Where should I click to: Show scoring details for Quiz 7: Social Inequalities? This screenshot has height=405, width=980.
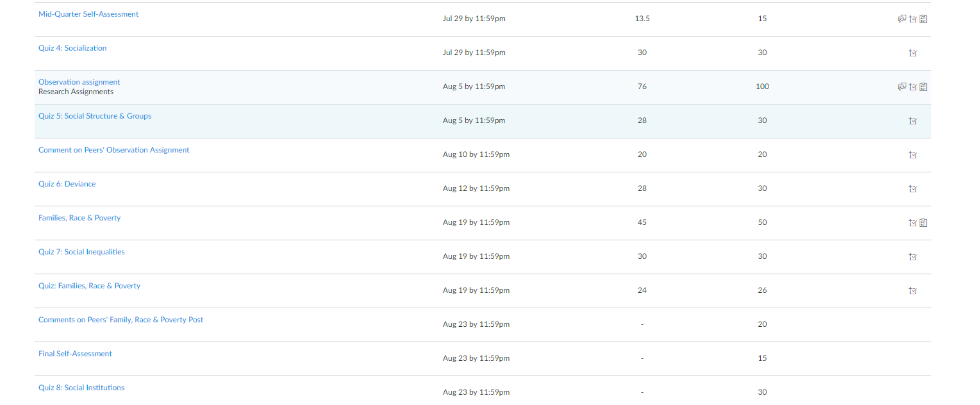point(913,257)
